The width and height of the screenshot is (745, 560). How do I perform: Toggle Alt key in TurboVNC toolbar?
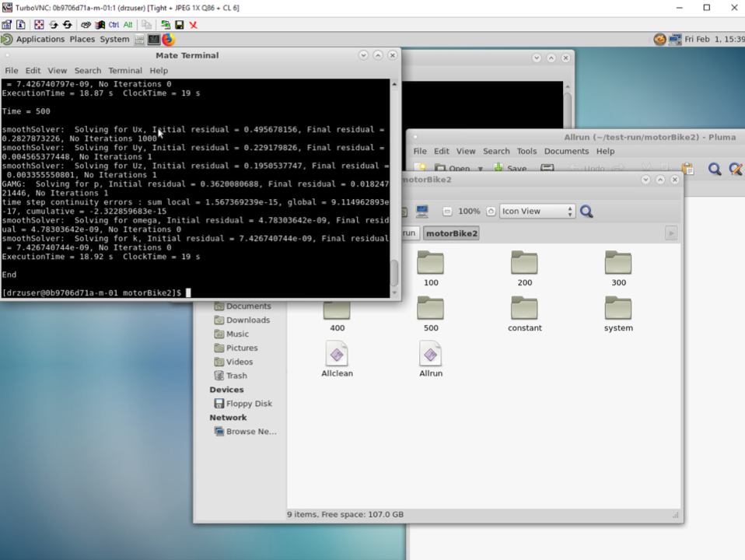tap(128, 25)
